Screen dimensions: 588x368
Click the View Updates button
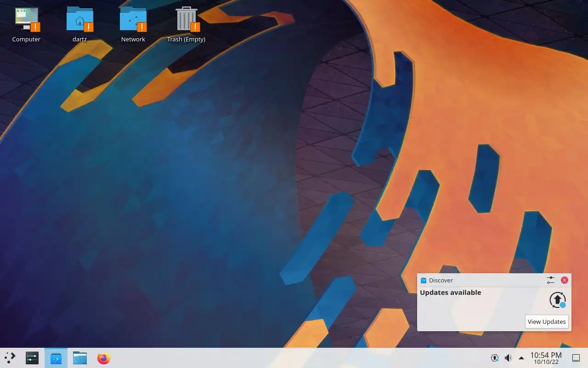point(547,322)
